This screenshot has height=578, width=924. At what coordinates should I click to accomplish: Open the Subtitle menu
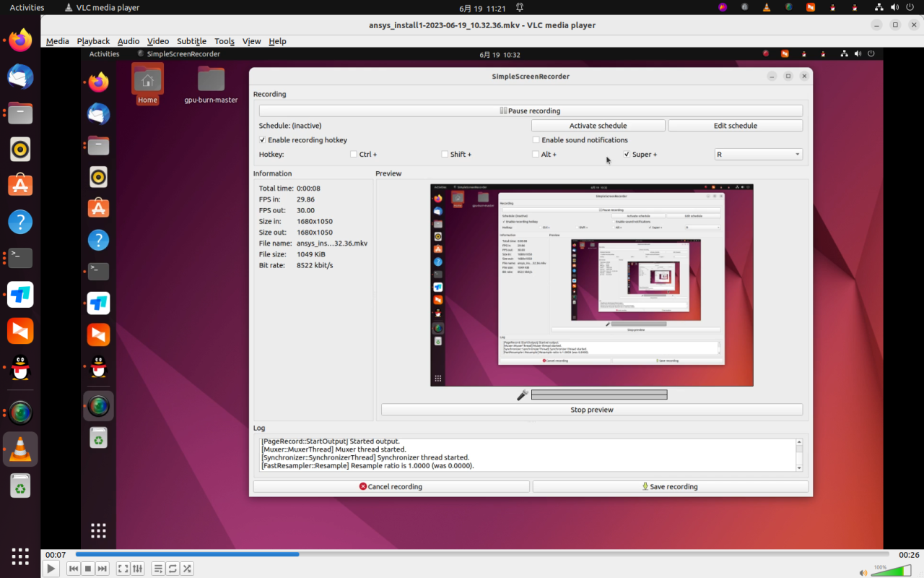[191, 41]
